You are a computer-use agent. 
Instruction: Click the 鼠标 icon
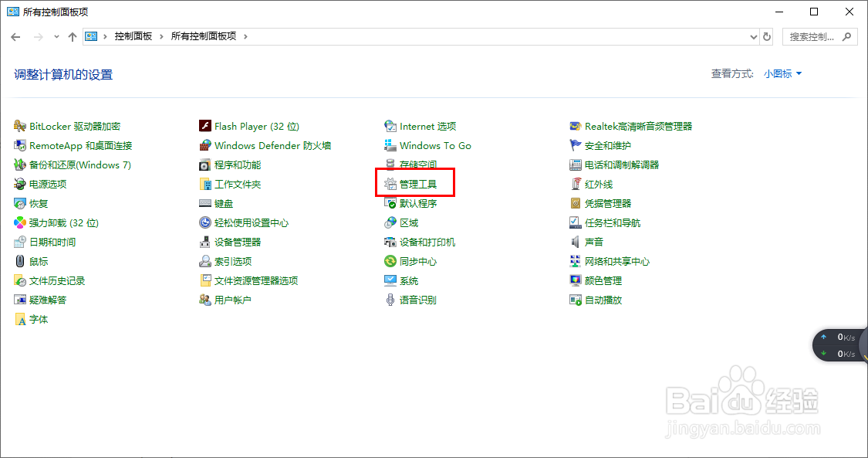[20, 261]
